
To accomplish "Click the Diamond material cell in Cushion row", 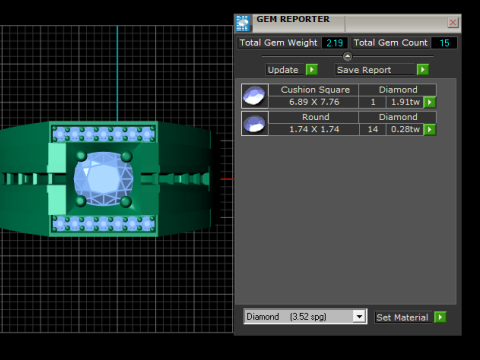I will [398, 90].
